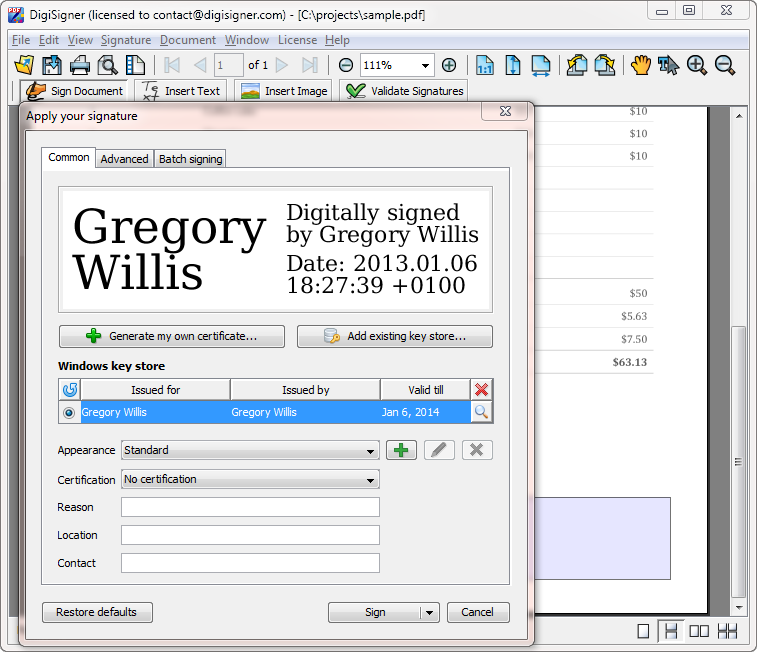757x652 pixels.
Task: Click the open file folder icon
Action: [24, 65]
